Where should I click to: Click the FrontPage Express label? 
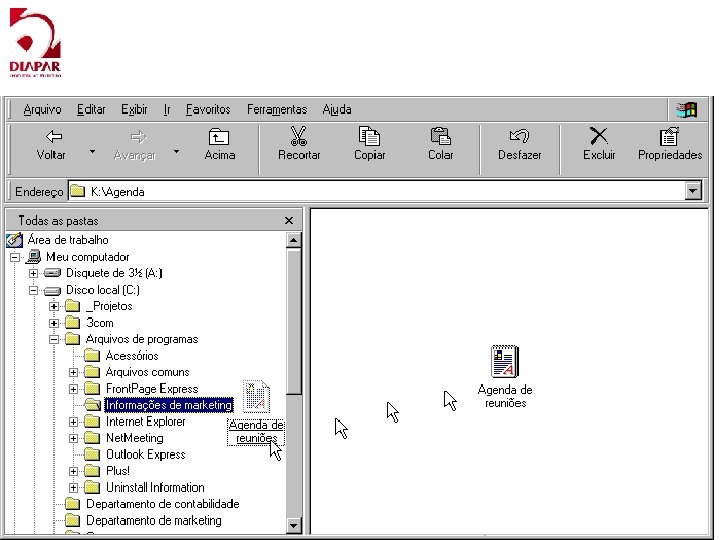pyautogui.click(x=152, y=388)
